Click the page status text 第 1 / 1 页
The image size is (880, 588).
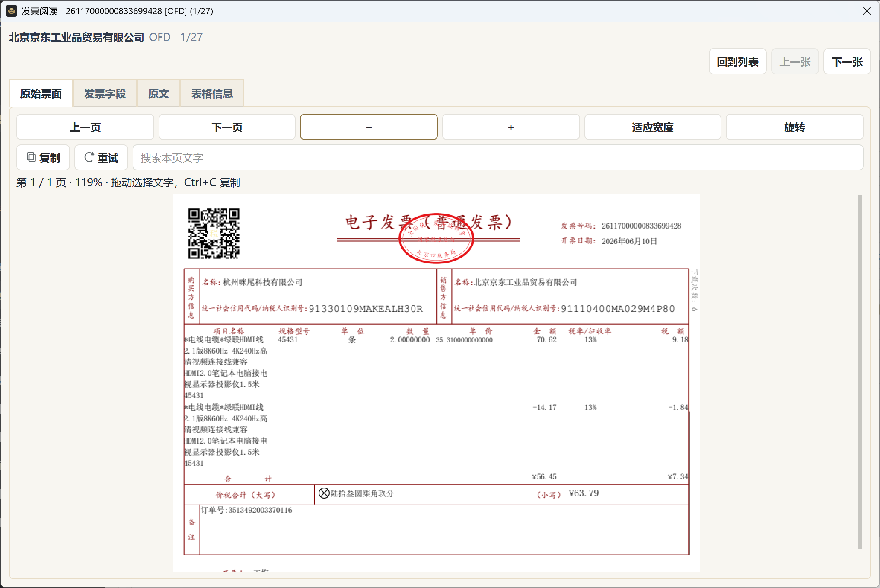[x=41, y=183]
